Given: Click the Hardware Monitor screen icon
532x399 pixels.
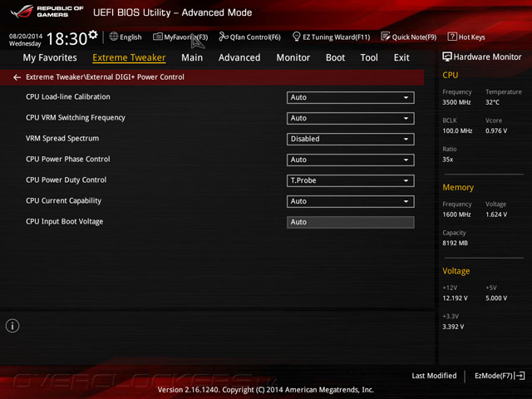Looking at the screenshot, I should 447,57.
